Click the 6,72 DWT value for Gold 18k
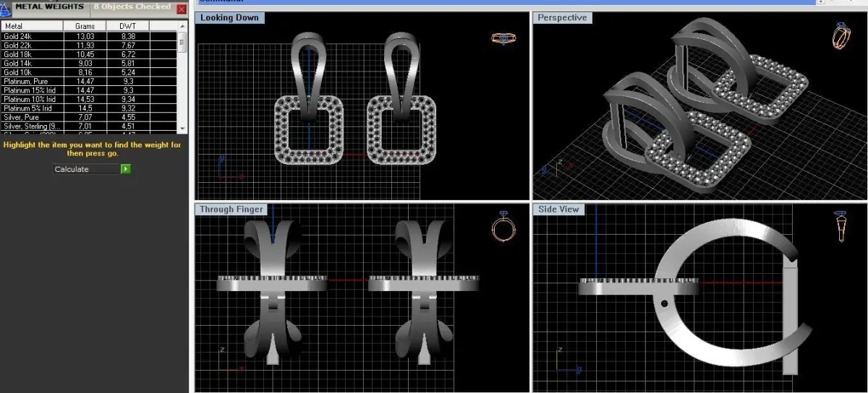 (129, 54)
